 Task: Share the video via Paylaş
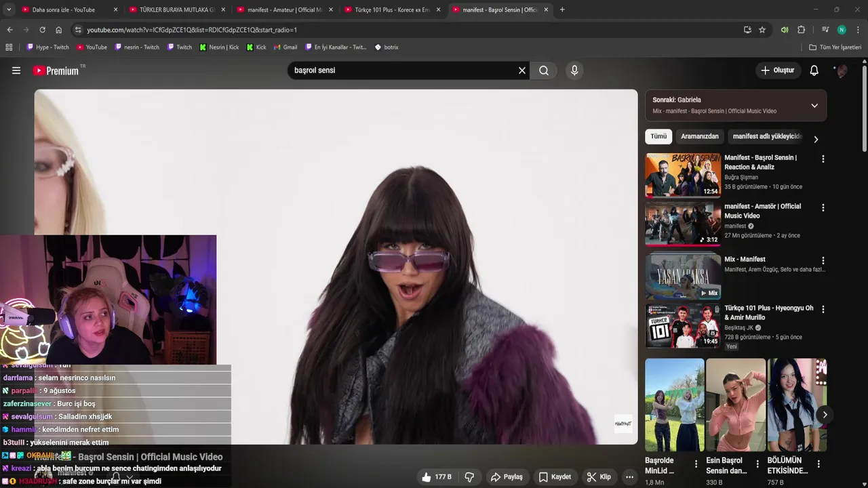pyautogui.click(x=507, y=477)
